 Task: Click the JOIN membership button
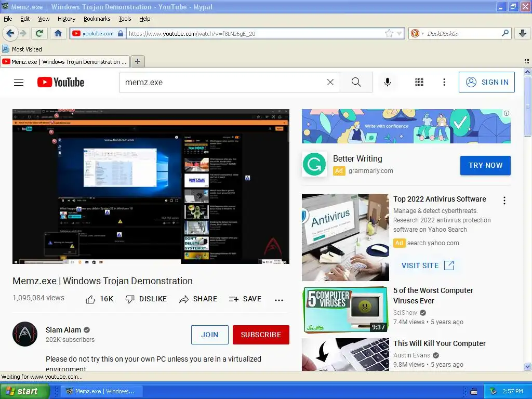coord(210,335)
